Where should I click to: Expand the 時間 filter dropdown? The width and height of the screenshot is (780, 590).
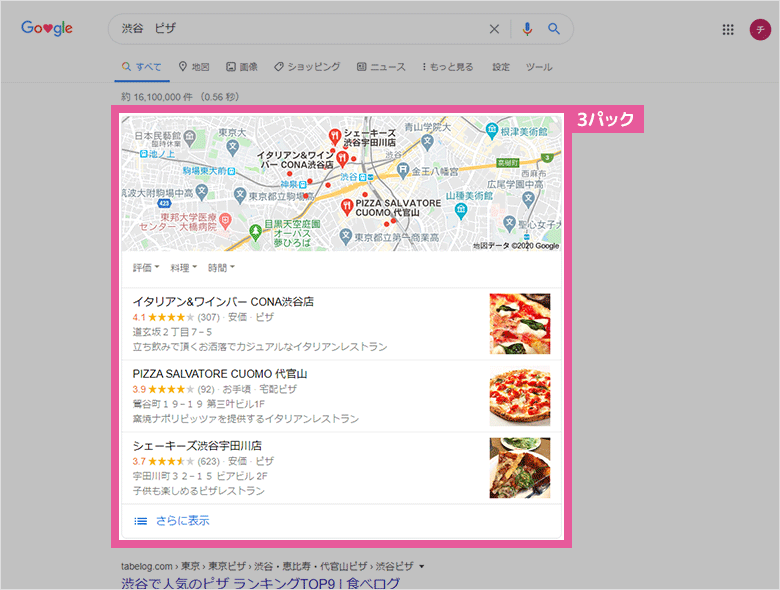point(221,268)
